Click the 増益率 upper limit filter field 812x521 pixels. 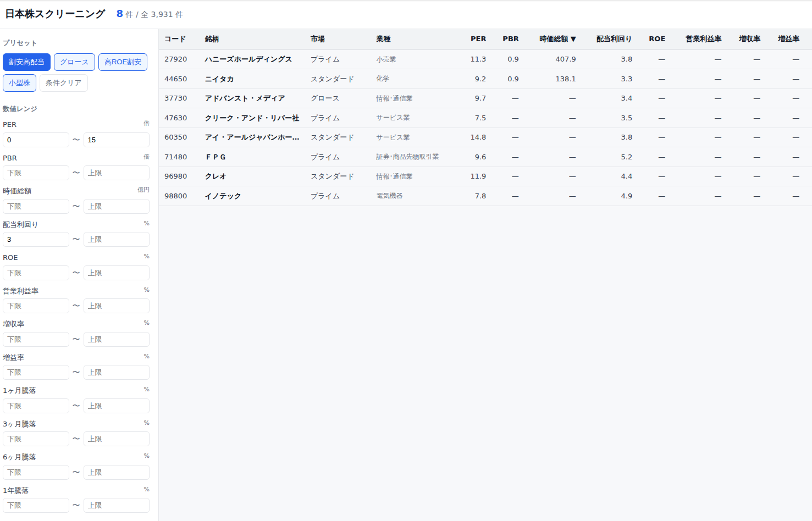pyautogui.click(x=117, y=373)
